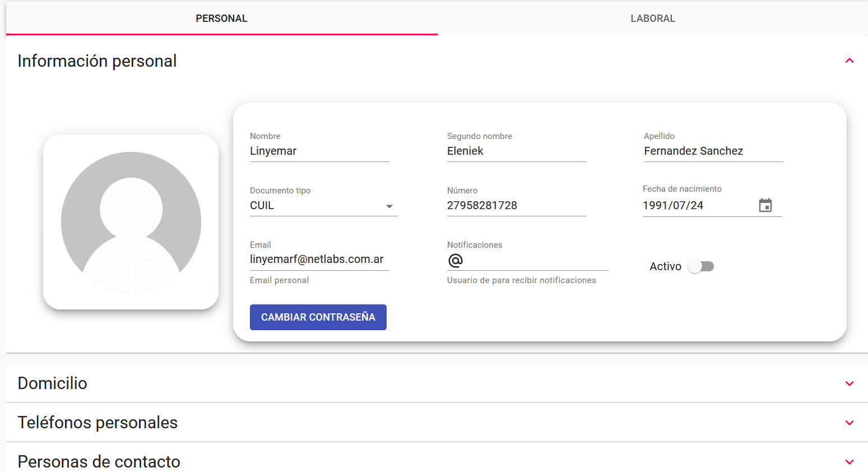Collapse the Información personal section
Screen dimensions: 868x472
849,61
